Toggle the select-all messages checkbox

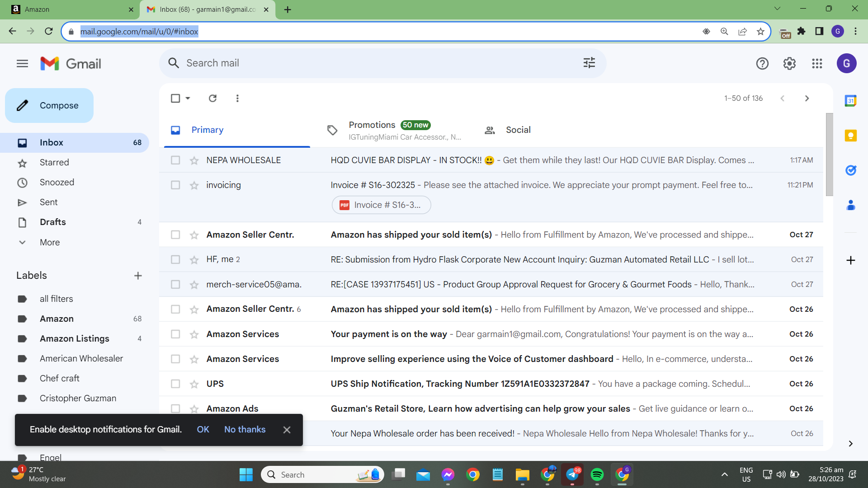(175, 98)
